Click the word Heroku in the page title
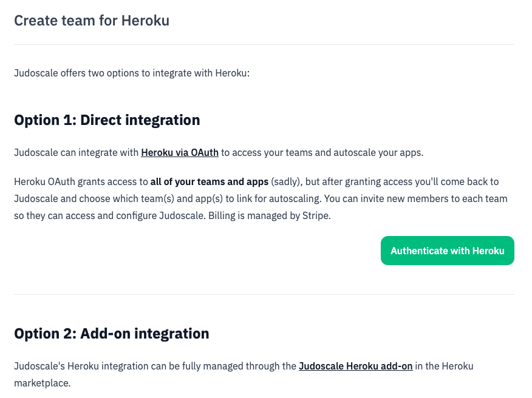The image size is (532, 398). [146, 21]
